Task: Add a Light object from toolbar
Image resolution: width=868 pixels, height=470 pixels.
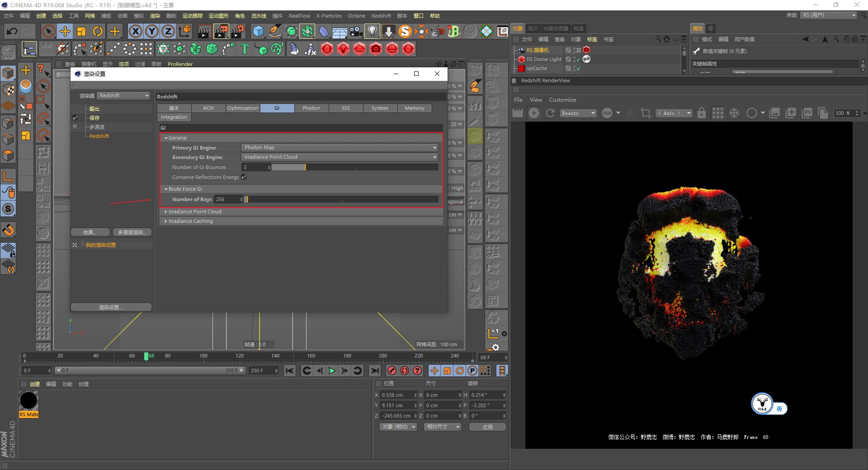Action: 372,31
